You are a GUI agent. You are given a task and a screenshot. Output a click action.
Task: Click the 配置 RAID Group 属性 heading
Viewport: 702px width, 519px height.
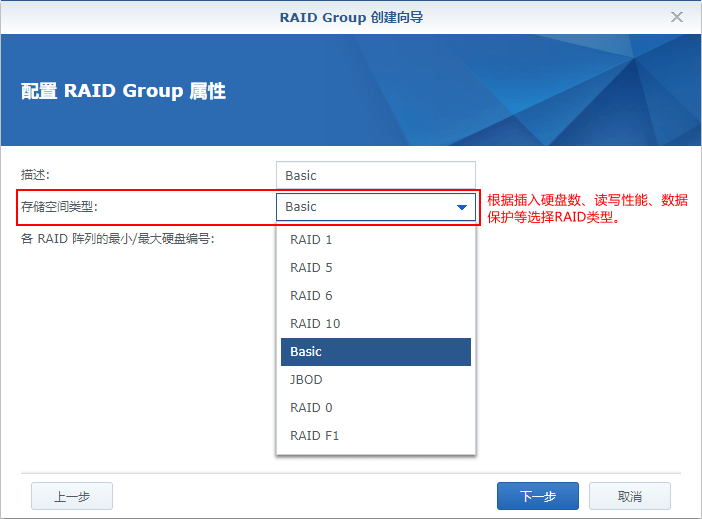click(123, 91)
